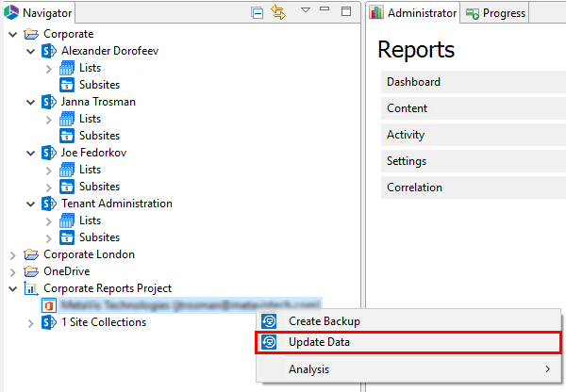
Task: Switch to the Progress tab
Action: (x=496, y=13)
